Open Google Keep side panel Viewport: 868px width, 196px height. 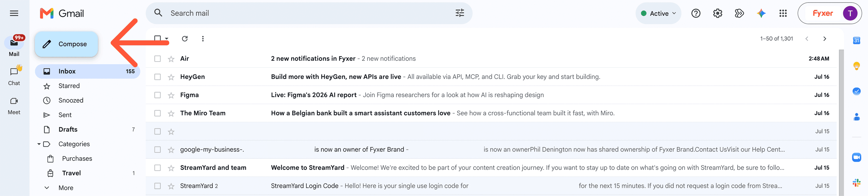857,65
